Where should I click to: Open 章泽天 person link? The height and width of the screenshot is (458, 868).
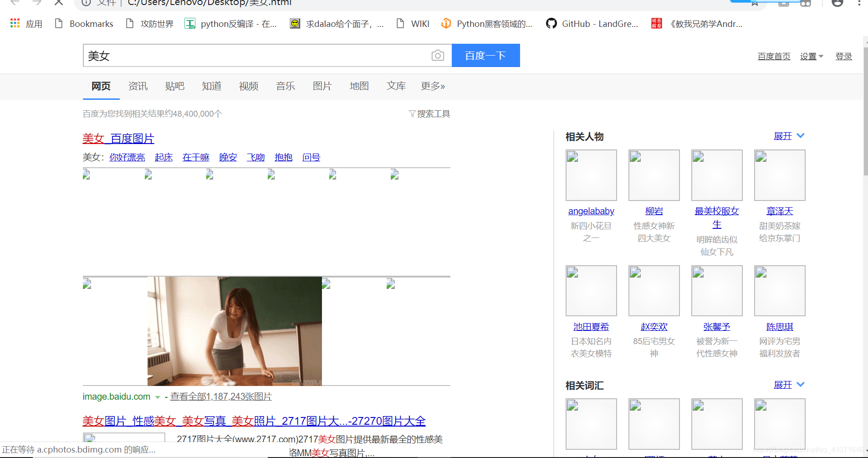[x=780, y=211]
